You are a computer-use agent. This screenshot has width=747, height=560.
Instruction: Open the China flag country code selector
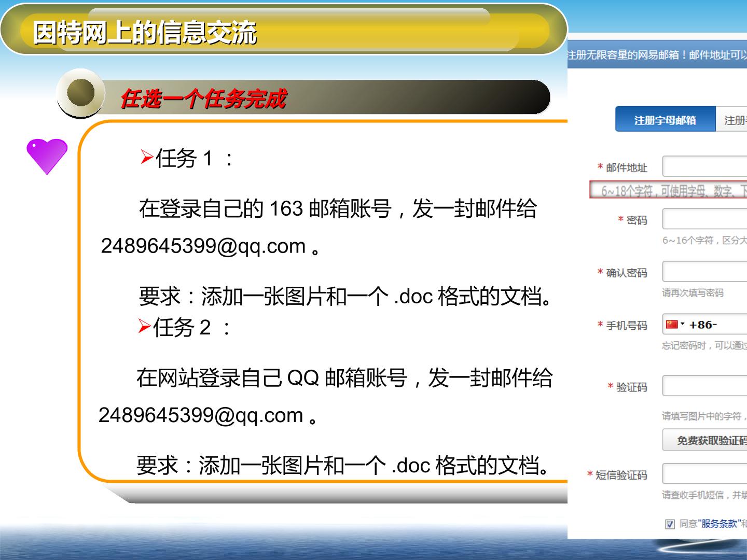(675, 325)
